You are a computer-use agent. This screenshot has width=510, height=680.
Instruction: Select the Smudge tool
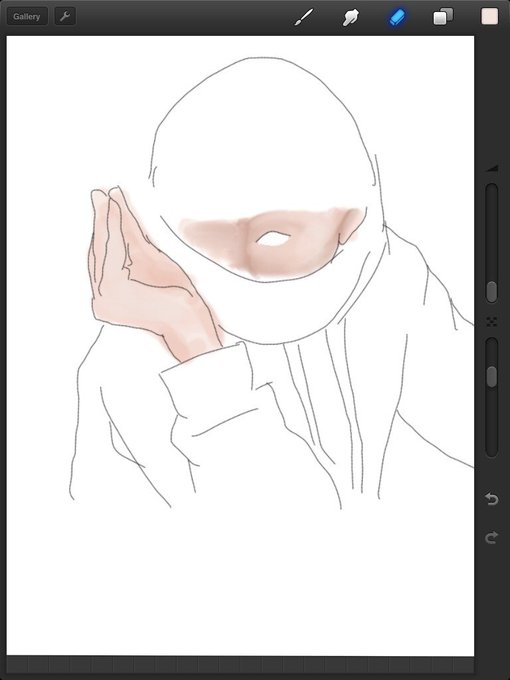350,17
